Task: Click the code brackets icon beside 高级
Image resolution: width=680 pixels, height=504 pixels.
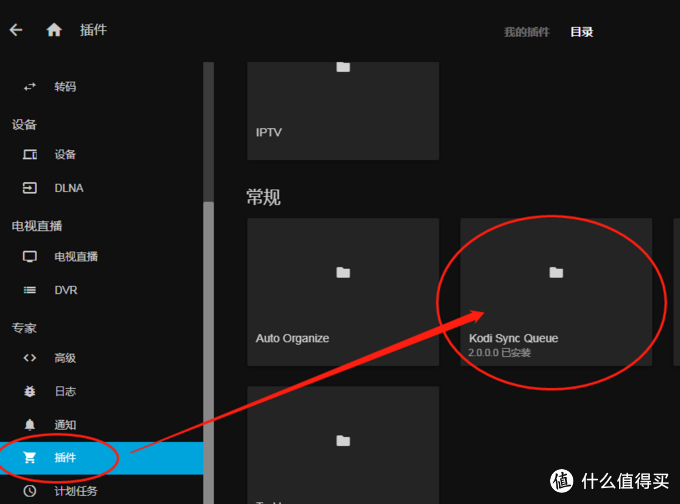Action: [29, 358]
